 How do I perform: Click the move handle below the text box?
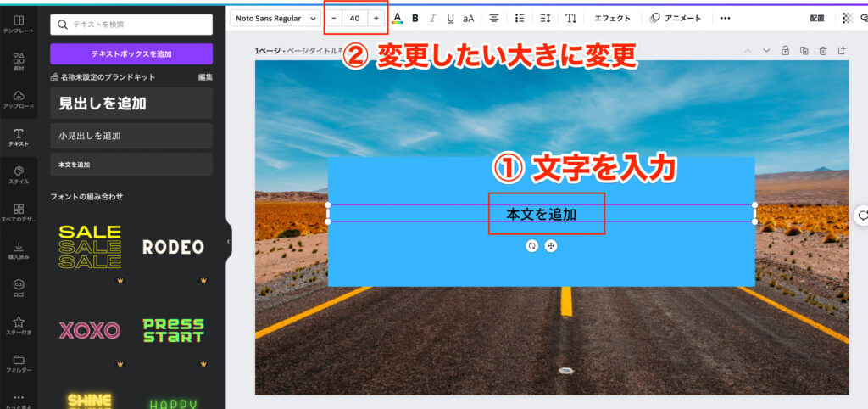pyautogui.click(x=551, y=246)
